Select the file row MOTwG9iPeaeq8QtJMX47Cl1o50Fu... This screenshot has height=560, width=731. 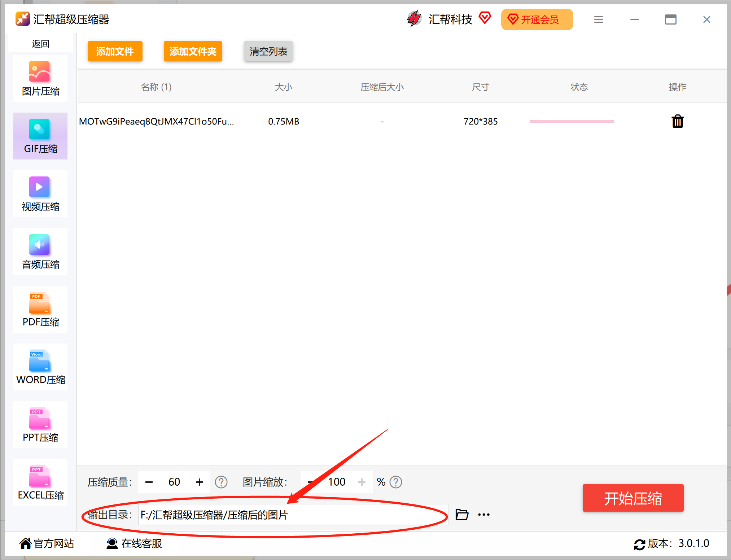pos(402,121)
